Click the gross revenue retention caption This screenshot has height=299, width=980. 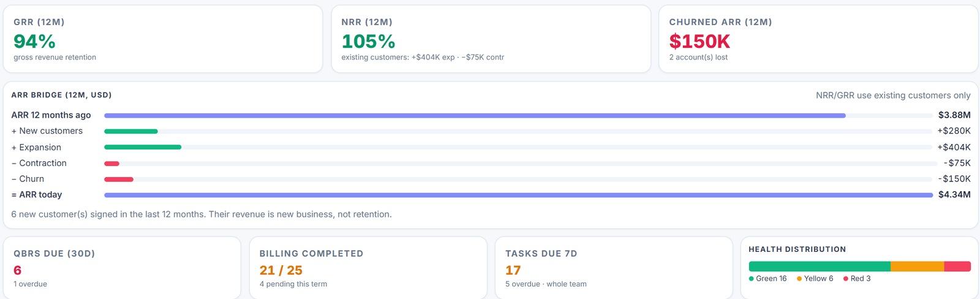55,57
